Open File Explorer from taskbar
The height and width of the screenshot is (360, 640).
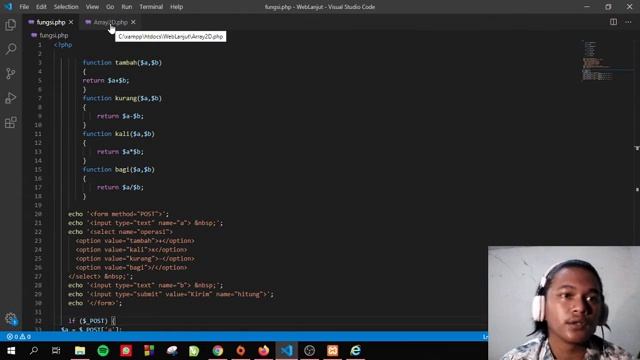[80, 351]
